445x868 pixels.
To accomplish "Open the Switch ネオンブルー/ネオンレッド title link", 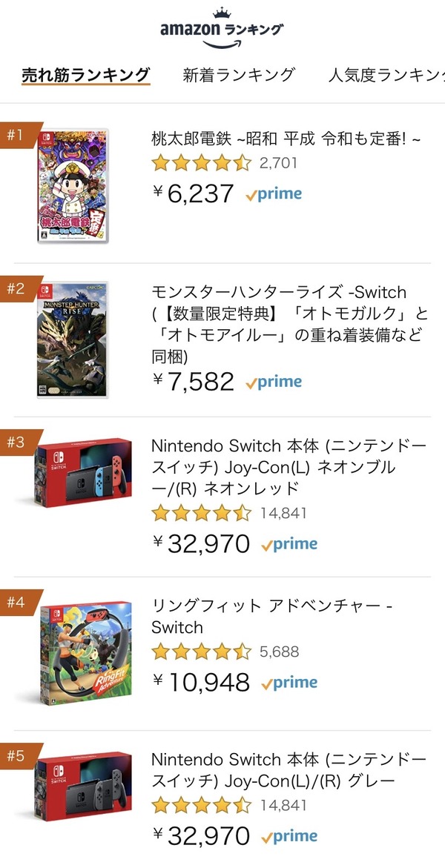I will point(289,467).
